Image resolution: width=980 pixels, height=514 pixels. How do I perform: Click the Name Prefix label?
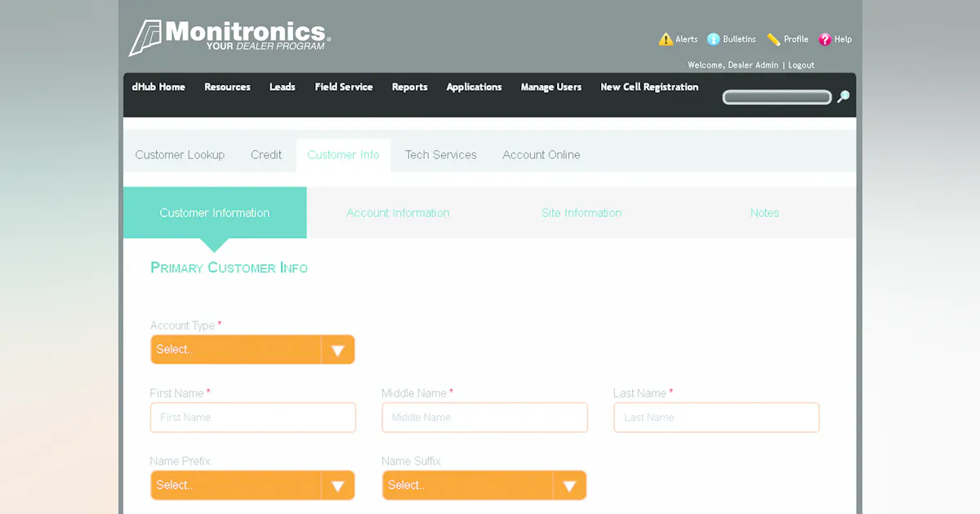[x=180, y=461]
